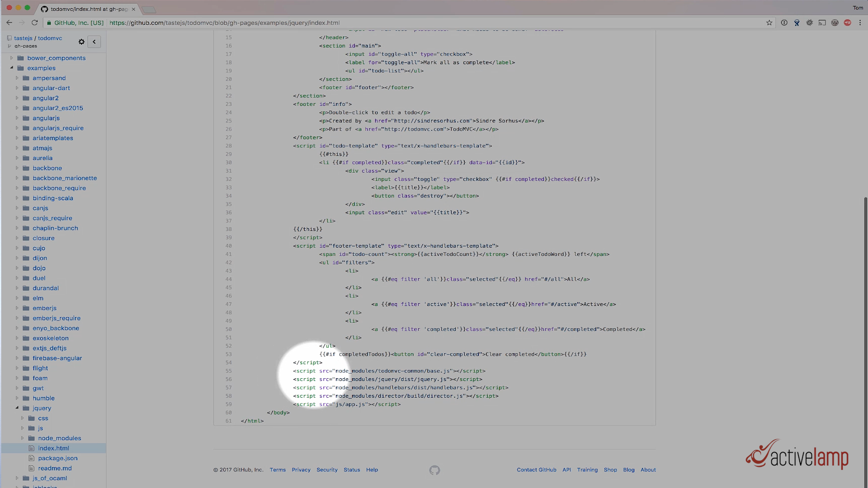The height and width of the screenshot is (488, 868).
Task: Open Contact GitHub link
Action: [x=537, y=470]
